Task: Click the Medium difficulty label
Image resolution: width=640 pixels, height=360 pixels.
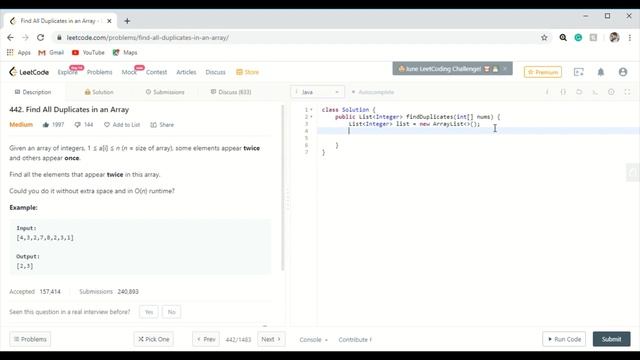Action: (x=21, y=125)
